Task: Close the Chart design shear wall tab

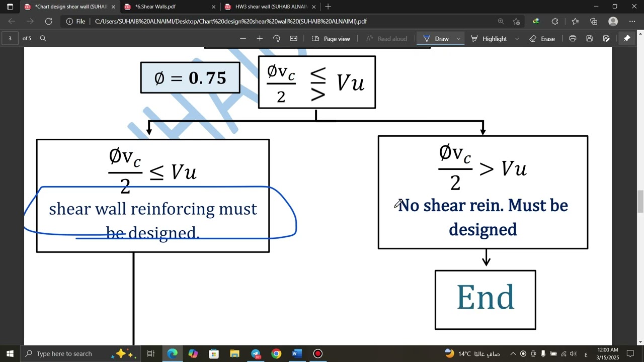Action: point(113,7)
